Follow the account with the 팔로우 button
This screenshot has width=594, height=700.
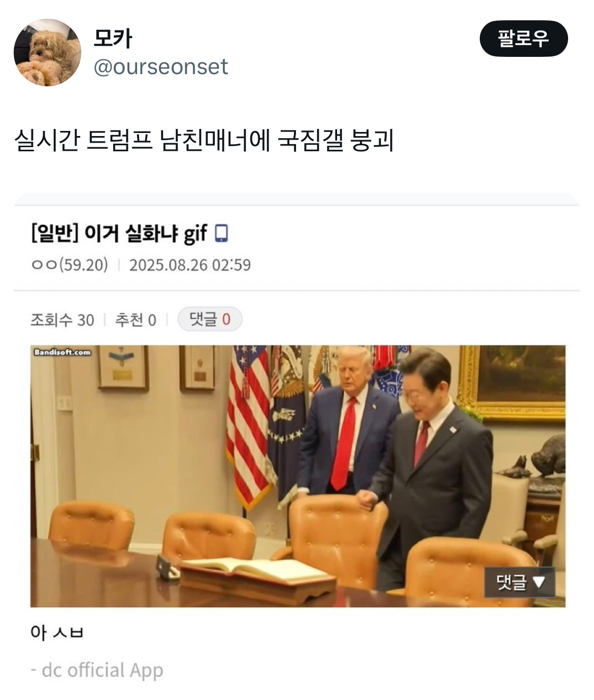pyautogui.click(x=523, y=39)
